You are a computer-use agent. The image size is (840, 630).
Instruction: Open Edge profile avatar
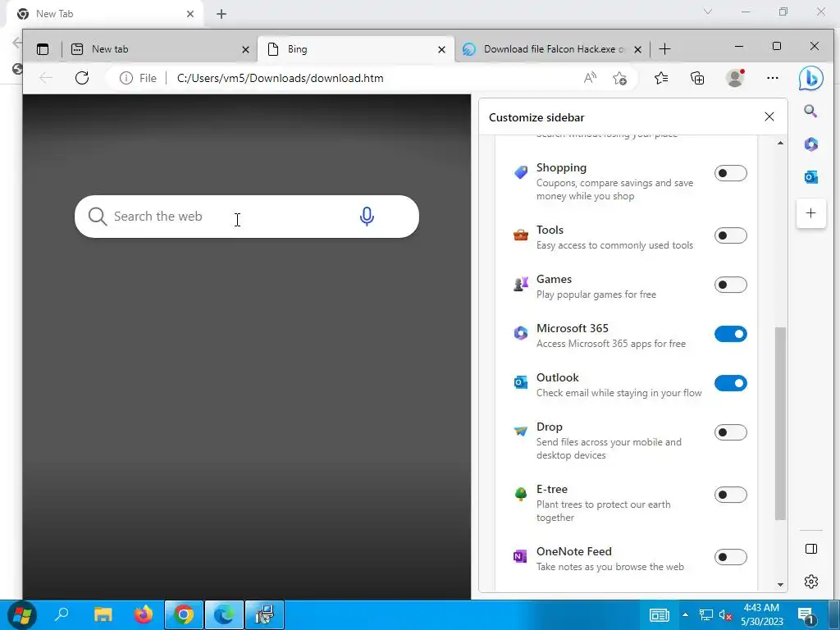point(735,78)
